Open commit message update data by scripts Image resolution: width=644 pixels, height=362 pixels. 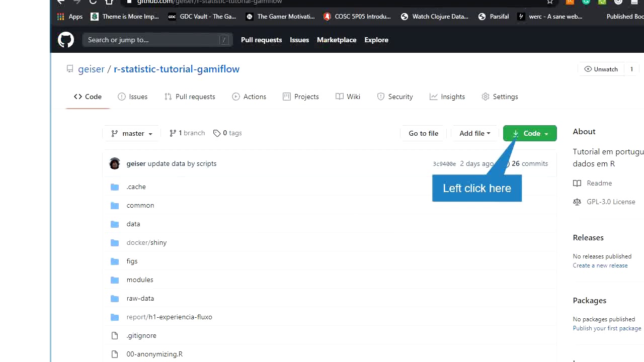point(182,163)
